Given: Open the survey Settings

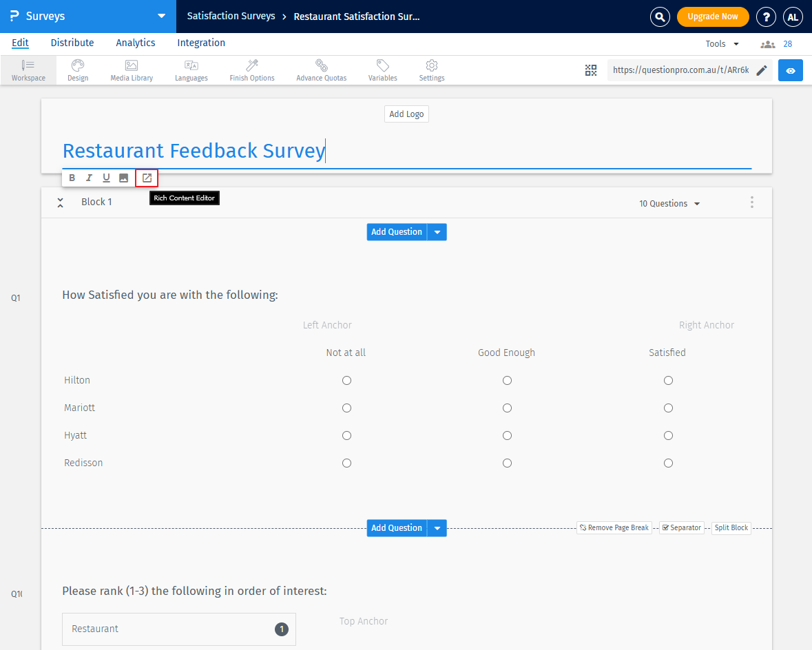Looking at the screenshot, I should click(432, 70).
